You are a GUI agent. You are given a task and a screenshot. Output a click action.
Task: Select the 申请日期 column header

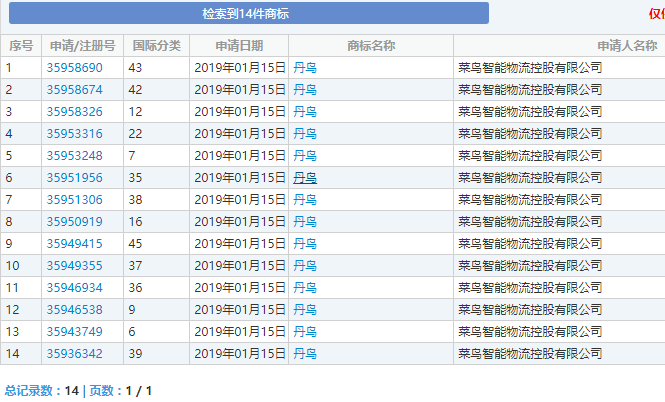pos(239,46)
